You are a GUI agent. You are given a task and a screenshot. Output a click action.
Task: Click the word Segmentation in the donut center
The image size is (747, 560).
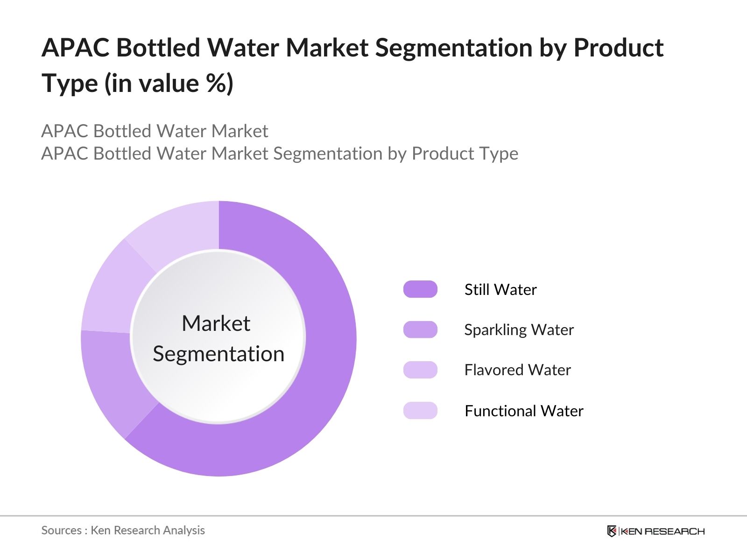218,354
